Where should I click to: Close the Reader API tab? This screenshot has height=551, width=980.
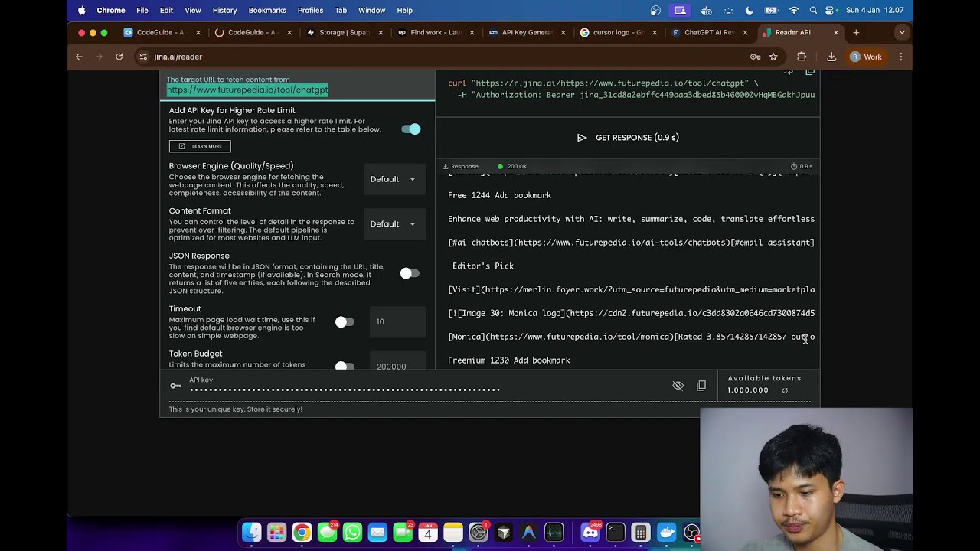836,32
